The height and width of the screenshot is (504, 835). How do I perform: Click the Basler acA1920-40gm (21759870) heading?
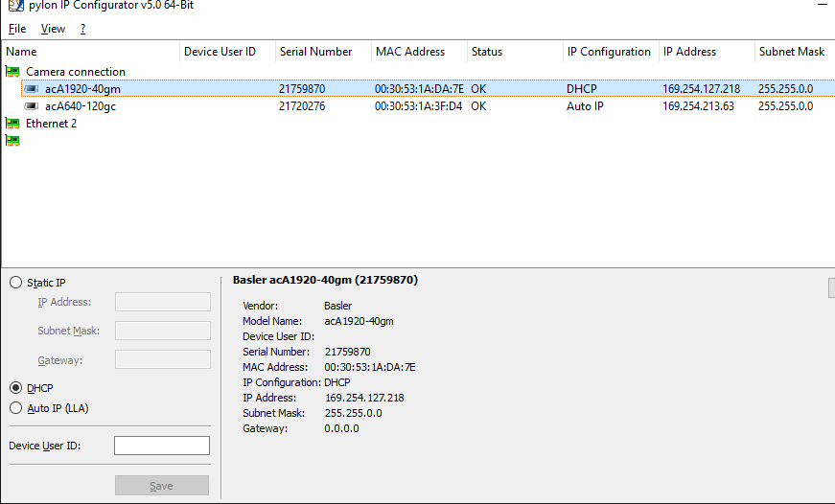click(325, 280)
